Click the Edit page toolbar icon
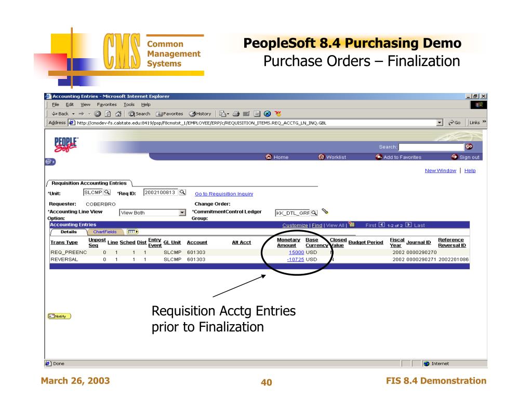Image resolution: width=532 pixels, height=399 pixels. pyautogui.click(x=246, y=114)
